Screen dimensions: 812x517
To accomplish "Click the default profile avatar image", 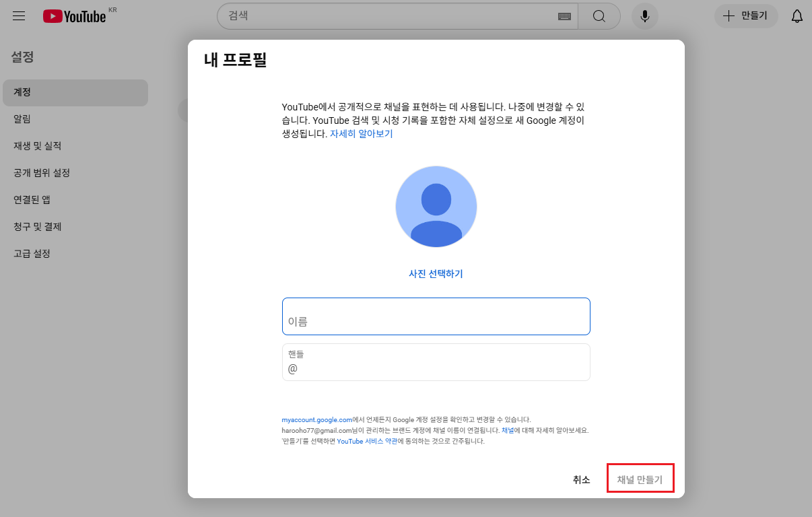I will click(x=436, y=206).
